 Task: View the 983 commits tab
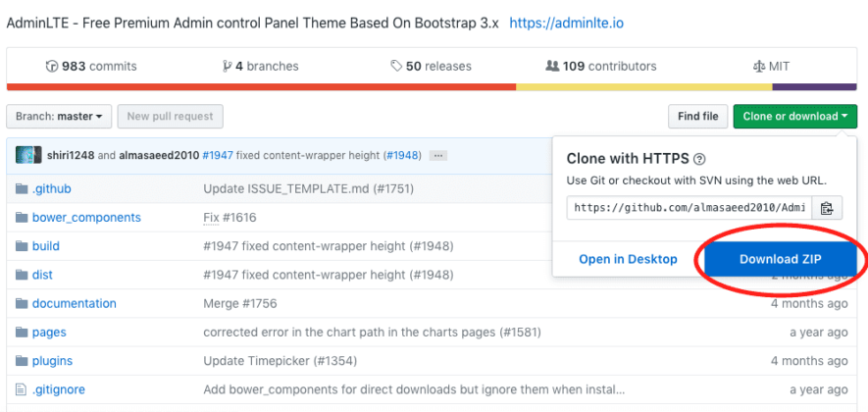pos(91,67)
